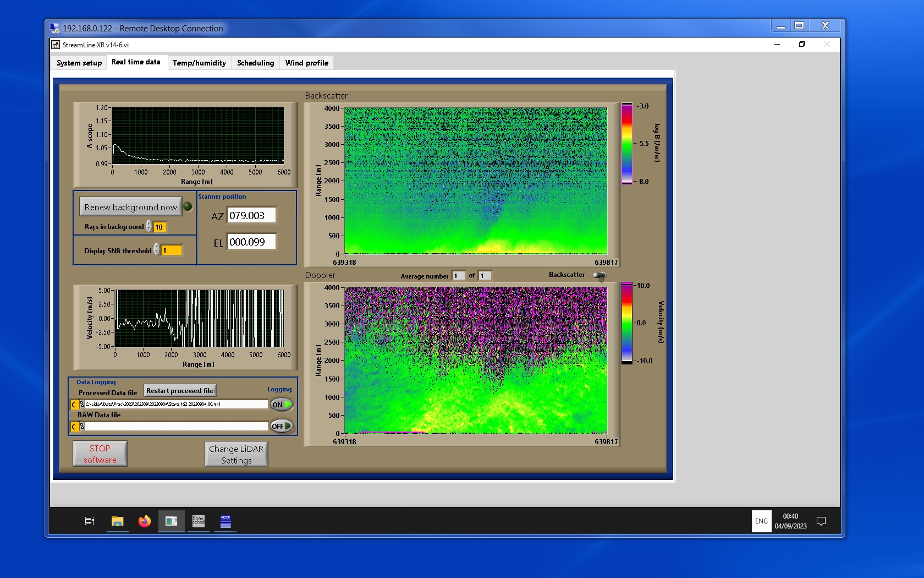Click the STOP software button
This screenshot has height=578, width=924.
coord(100,454)
